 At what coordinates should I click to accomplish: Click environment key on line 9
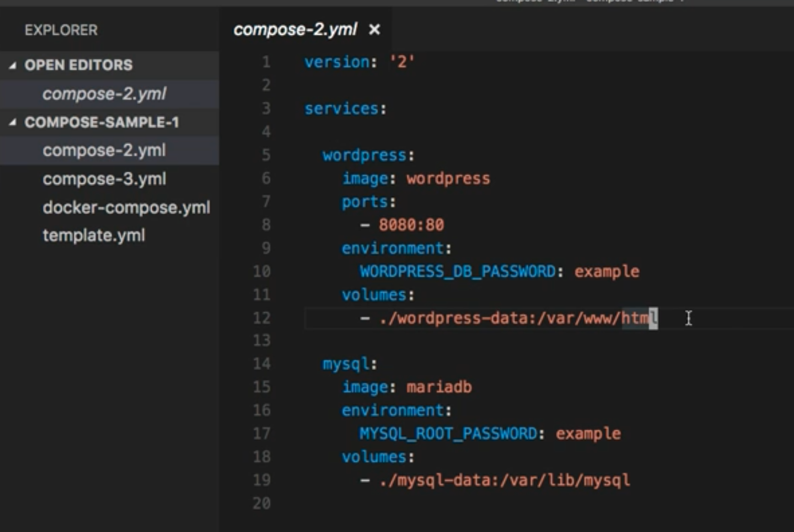click(x=393, y=248)
